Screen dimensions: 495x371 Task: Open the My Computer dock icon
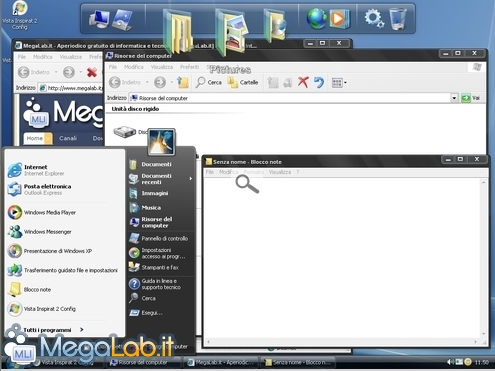click(99, 19)
